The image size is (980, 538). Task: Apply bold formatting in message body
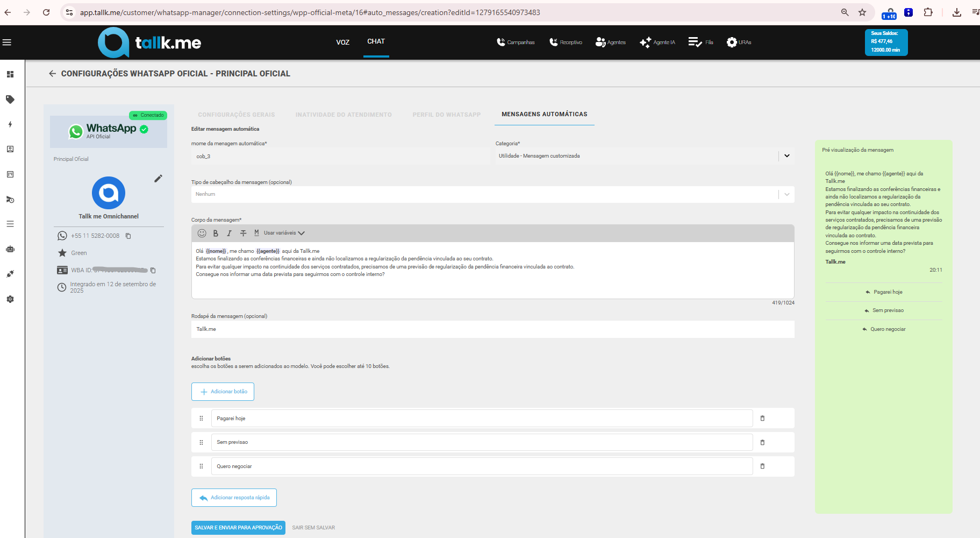216,233
